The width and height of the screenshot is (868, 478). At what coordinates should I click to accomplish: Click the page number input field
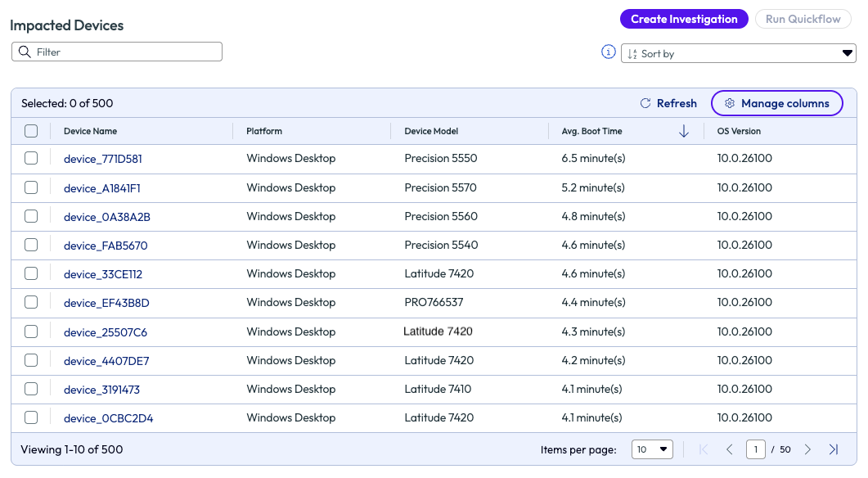(755, 449)
